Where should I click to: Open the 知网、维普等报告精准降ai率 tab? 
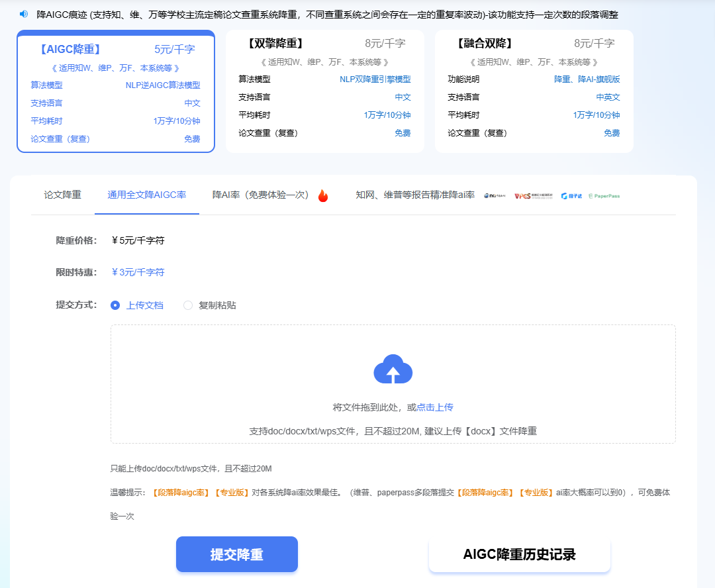[x=415, y=195]
